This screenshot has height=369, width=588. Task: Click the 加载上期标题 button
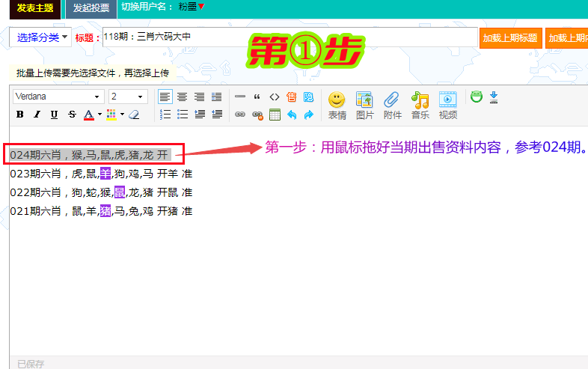point(509,38)
